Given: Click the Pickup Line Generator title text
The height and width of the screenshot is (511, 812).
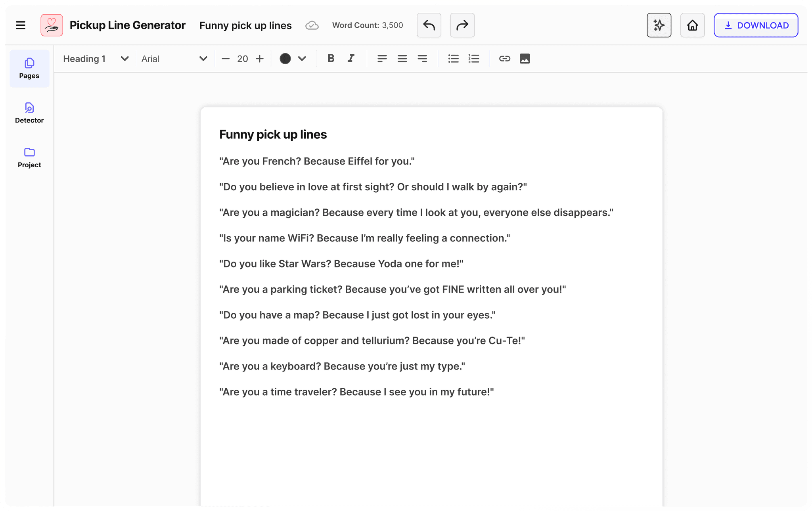Looking at the screenshot, I should click(x=127, y=25).
